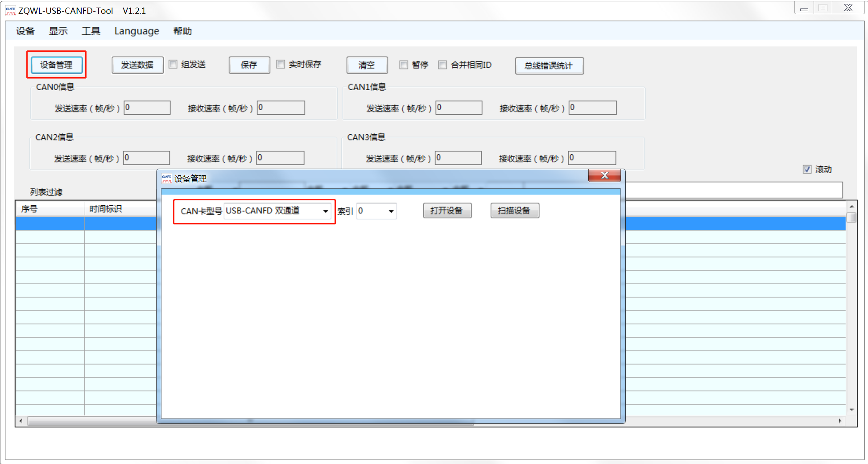Click CAN0 接收速率 field
This screenshot has height=464, width=868.
[x=281, y=108]
